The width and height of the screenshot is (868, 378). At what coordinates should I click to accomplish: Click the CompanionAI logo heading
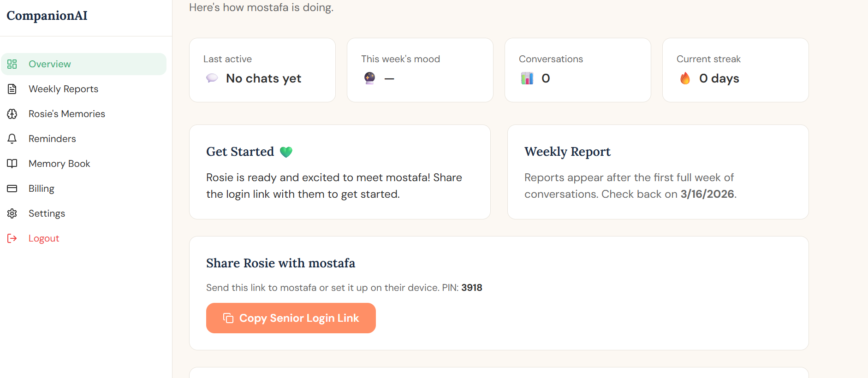tap(47, 15)
